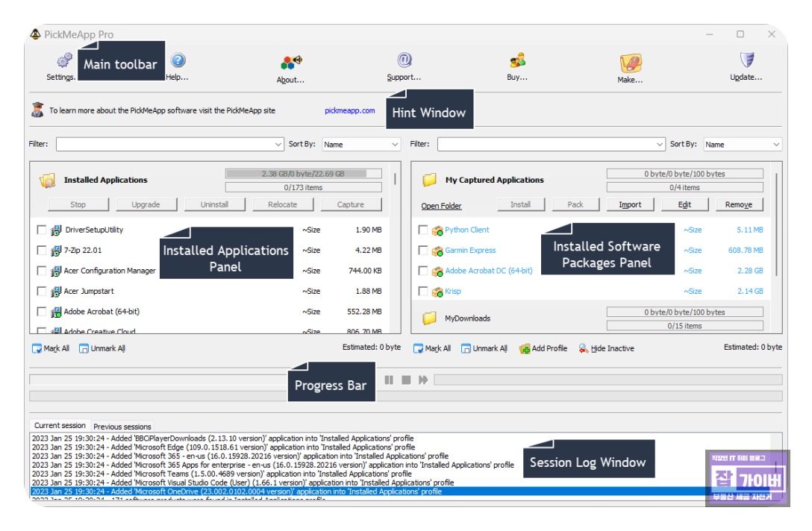Click the Garmin Express package icon
Screen dimensions: 812x531
(x=437, y=251)
